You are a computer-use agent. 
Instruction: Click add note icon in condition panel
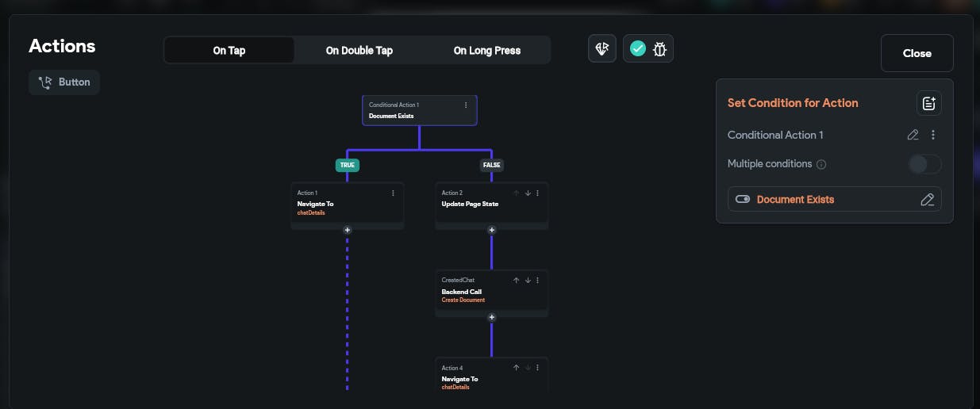pos(928,103)
